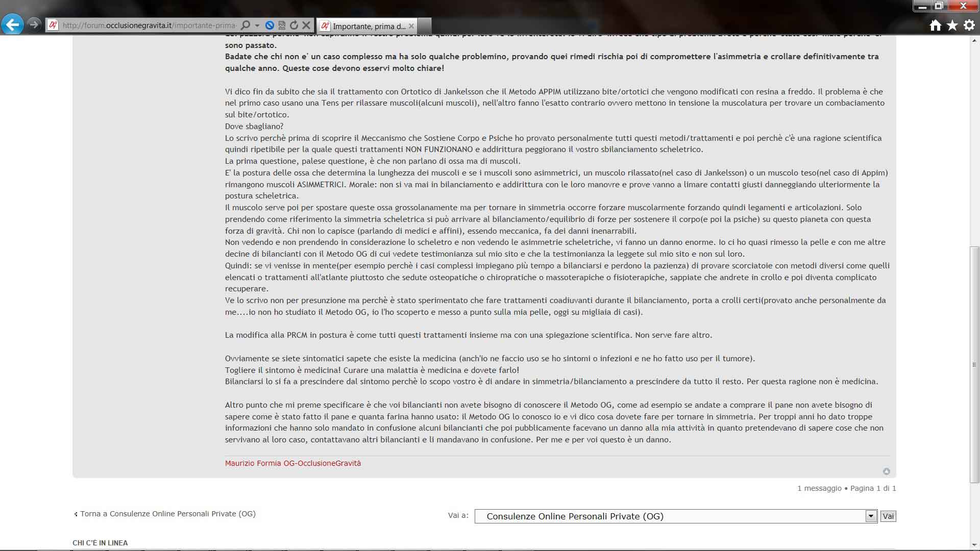This screenshot has height=551, width=980.
Task: Click the Home icon
Action: click(x=935, y=26)
